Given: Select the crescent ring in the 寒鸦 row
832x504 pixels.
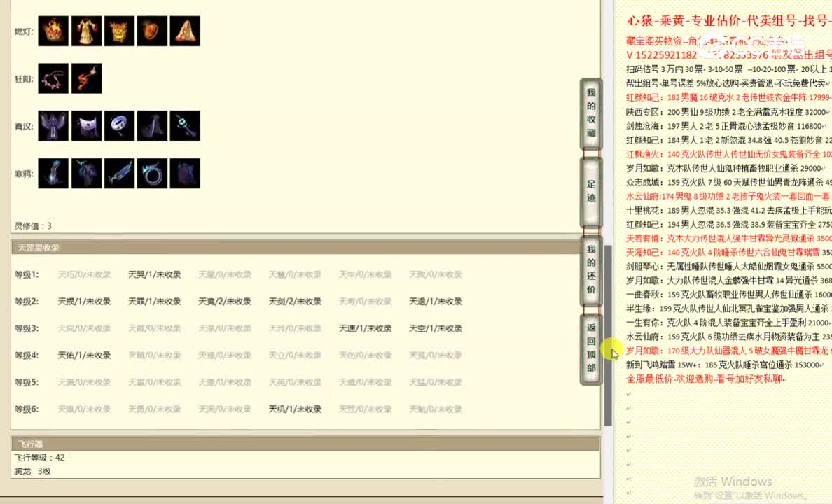Looking at the screenshot, I should (152, 173).
